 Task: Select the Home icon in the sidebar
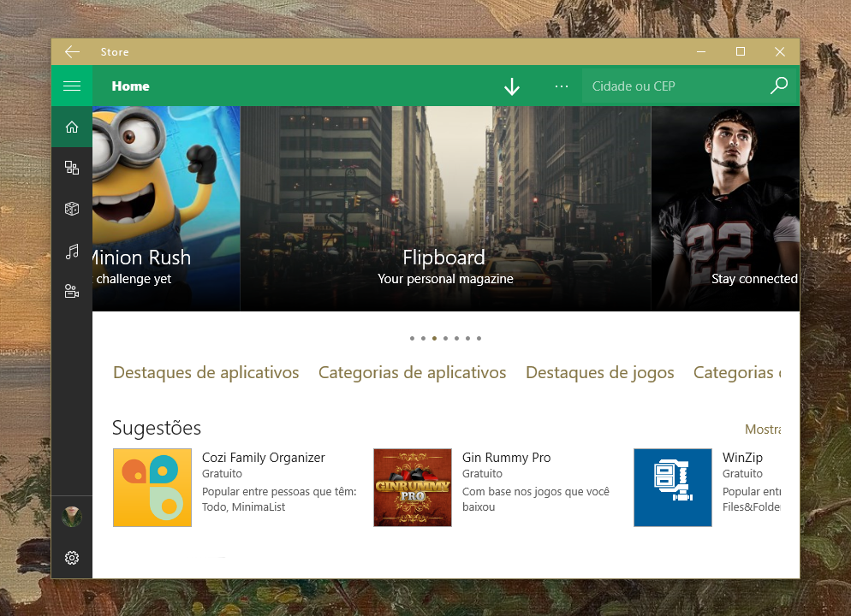tap(72, 127)
